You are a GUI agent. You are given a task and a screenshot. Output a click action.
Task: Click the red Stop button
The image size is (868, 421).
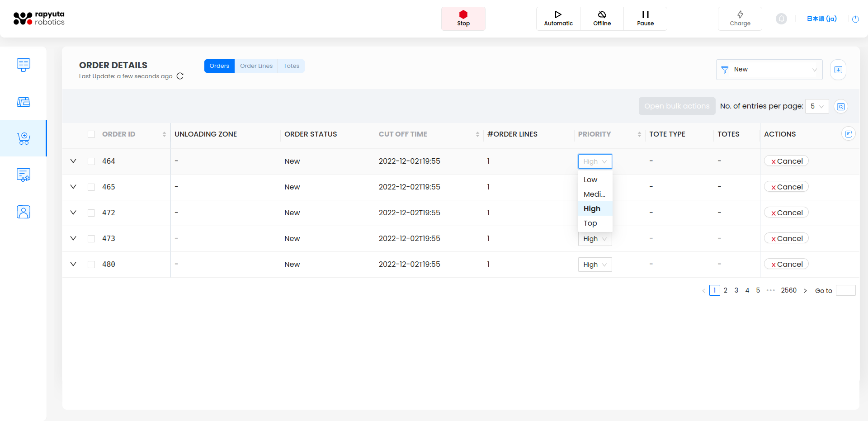pyautogui.click(x=463, y=19)
